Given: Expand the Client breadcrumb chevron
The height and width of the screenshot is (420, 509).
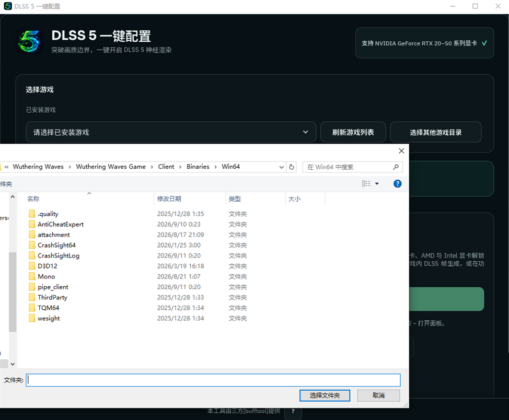Looking at the screenshot, I should click(x=180, y=167).
